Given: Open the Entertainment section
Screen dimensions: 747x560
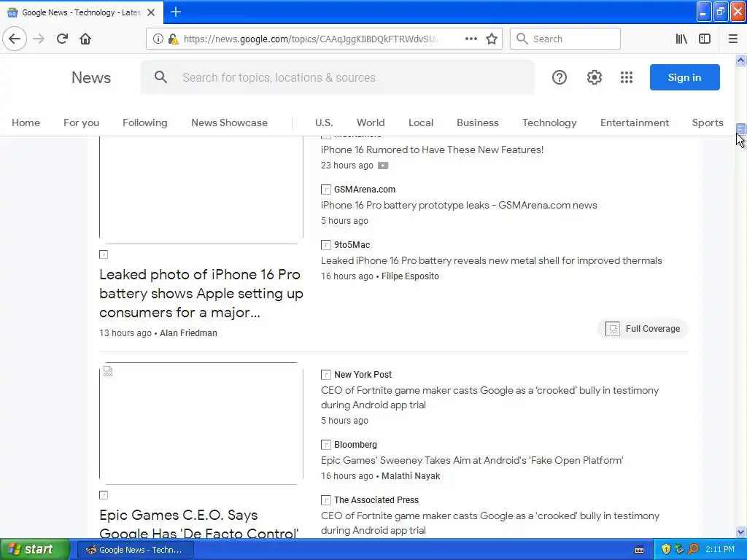Looking at the screenshot, I should 635,122.
